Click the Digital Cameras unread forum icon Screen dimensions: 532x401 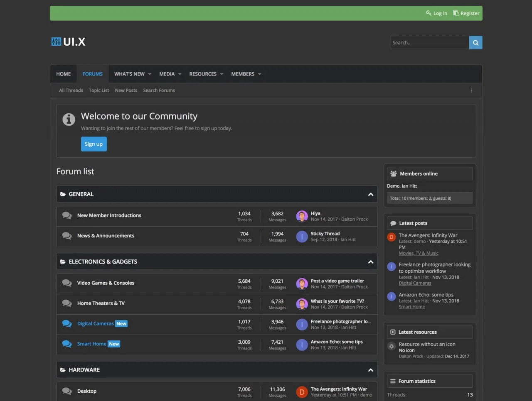[x=66, y=324]
